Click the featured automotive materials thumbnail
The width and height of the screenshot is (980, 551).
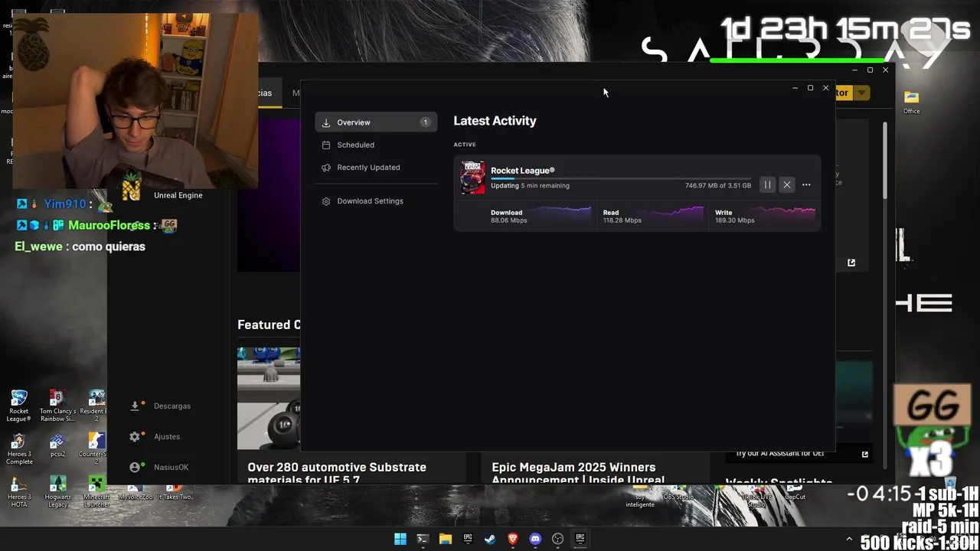(x=269, y=398)
